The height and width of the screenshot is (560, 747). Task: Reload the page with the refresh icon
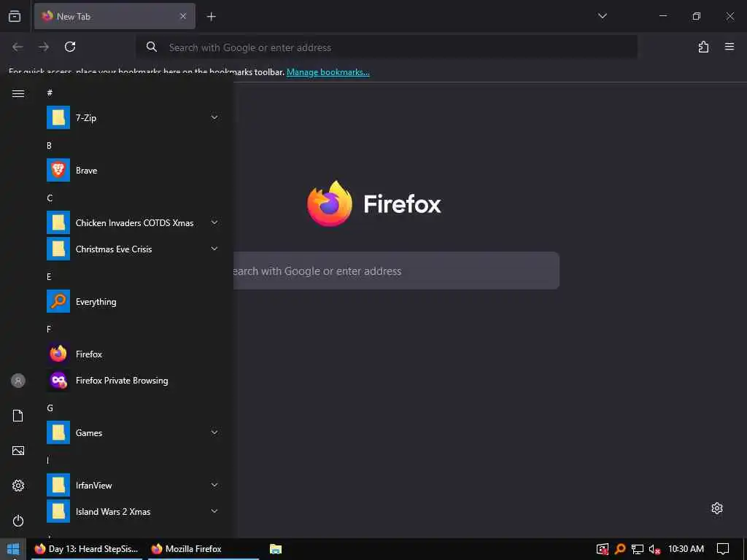[x=70, y=47]
